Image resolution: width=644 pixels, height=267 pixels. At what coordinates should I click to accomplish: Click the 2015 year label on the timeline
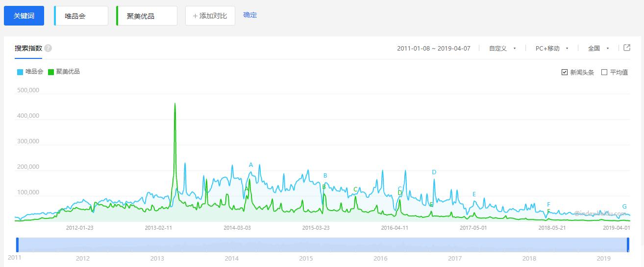click(x=306, y=258)
